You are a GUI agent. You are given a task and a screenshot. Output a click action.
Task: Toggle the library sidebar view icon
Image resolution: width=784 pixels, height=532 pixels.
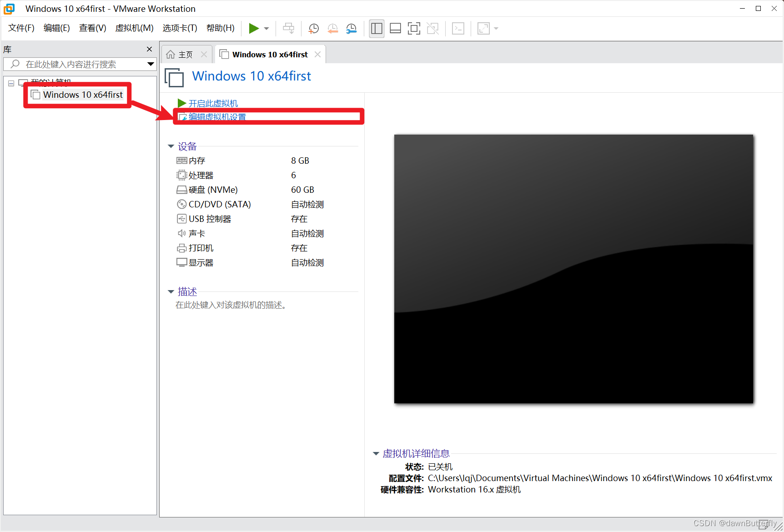click(x=377, y=29)
